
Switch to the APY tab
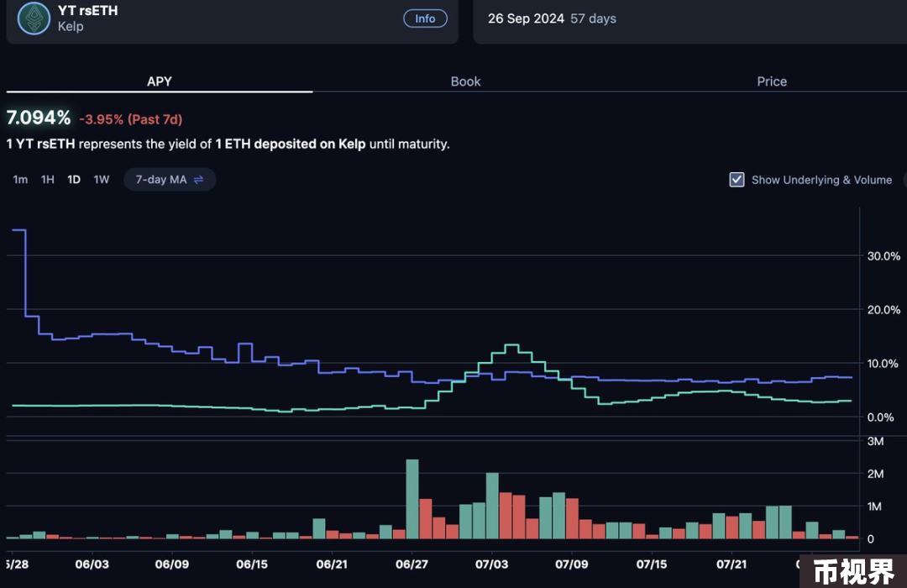pos(159,81)
